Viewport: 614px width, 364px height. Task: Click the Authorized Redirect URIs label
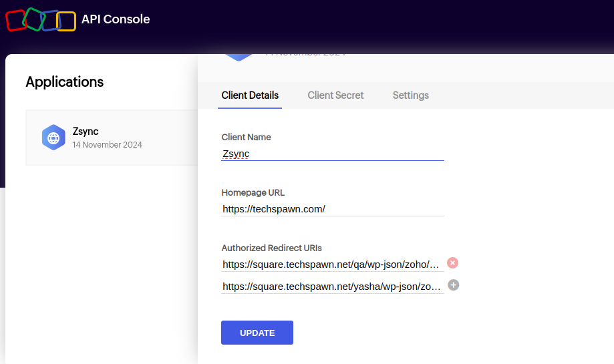pos(272,248)
